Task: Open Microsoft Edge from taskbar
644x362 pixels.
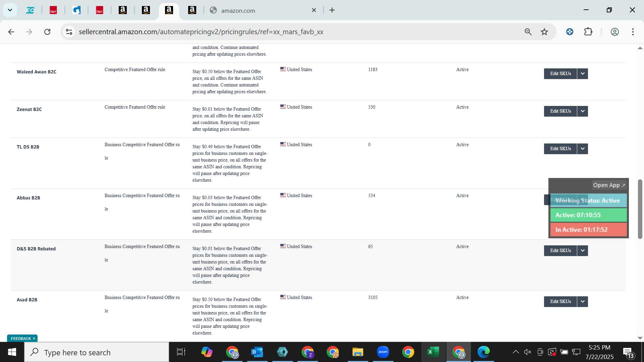Action: click(x=483, y=352)
